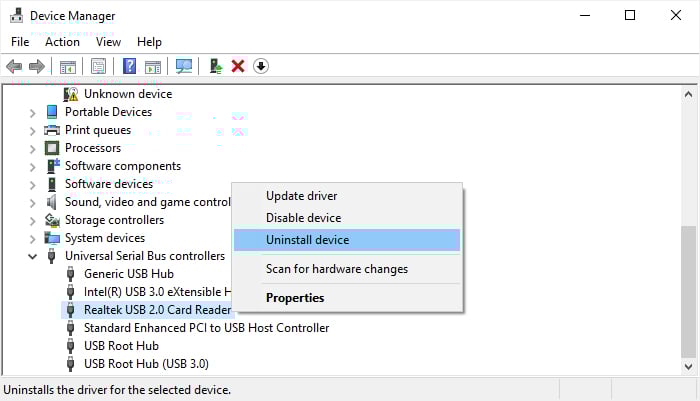
Task: Expand the Software components node
Action: (x=32, y=167)
